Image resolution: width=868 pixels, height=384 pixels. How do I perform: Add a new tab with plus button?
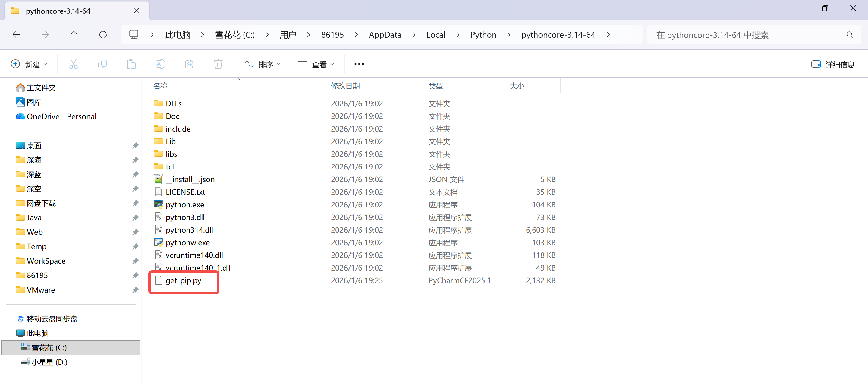coord(163,11)
